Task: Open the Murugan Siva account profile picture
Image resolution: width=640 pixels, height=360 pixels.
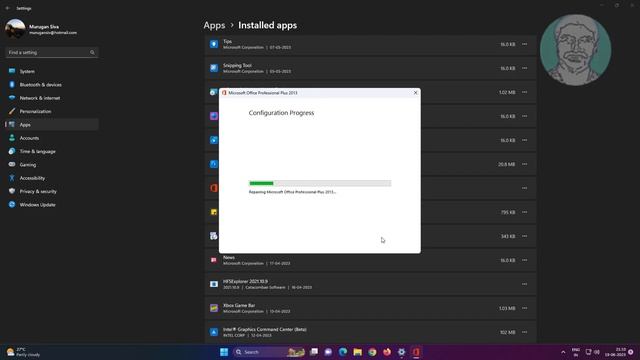Action: click(15, 29)
